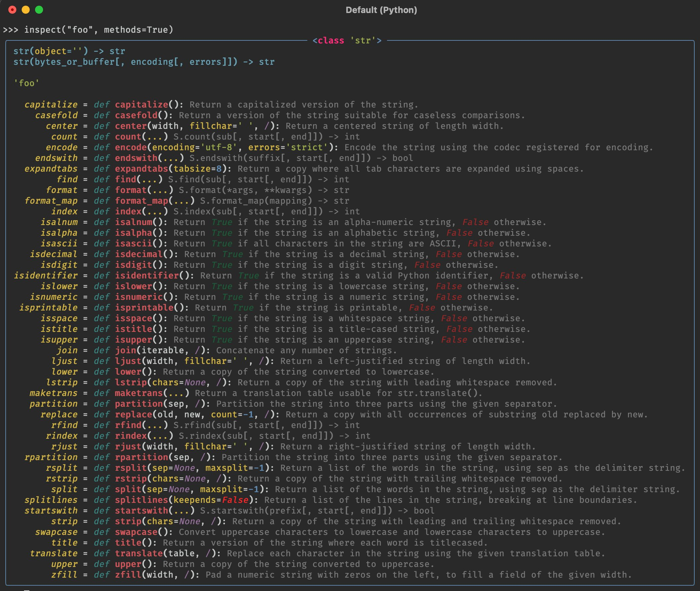Click 'S.format(*args, **kwargs) -> str' text
This screenshot has height=591, width=700.
(264, 190)
